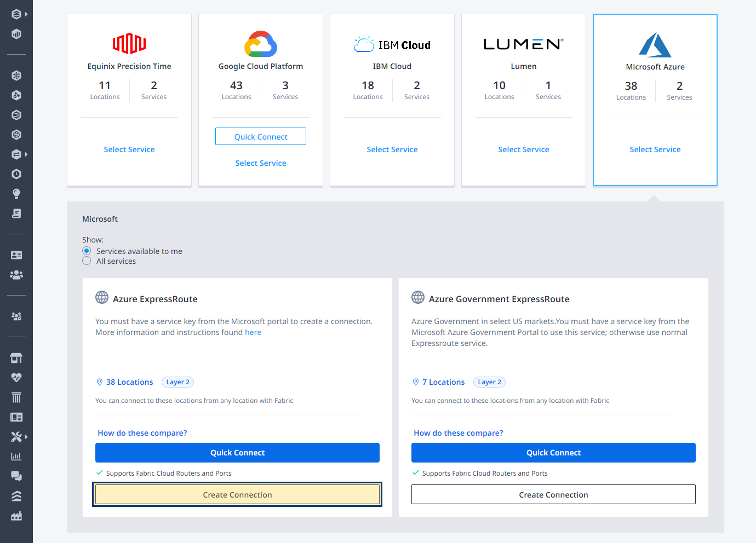Click Layer 2 badge on Azure Government ExpressRoute
The height and width of the screenshot is (543, 756).
[490, 382]
